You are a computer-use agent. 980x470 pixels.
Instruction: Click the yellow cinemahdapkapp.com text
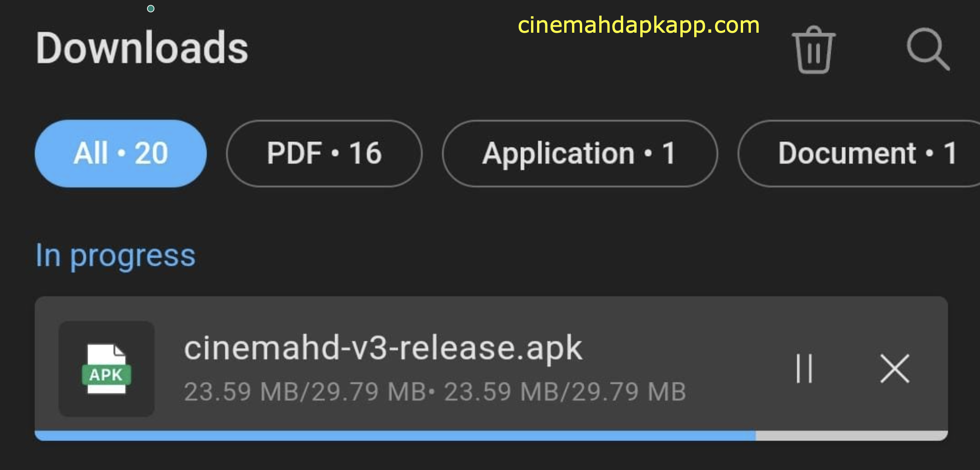point(638,25)
